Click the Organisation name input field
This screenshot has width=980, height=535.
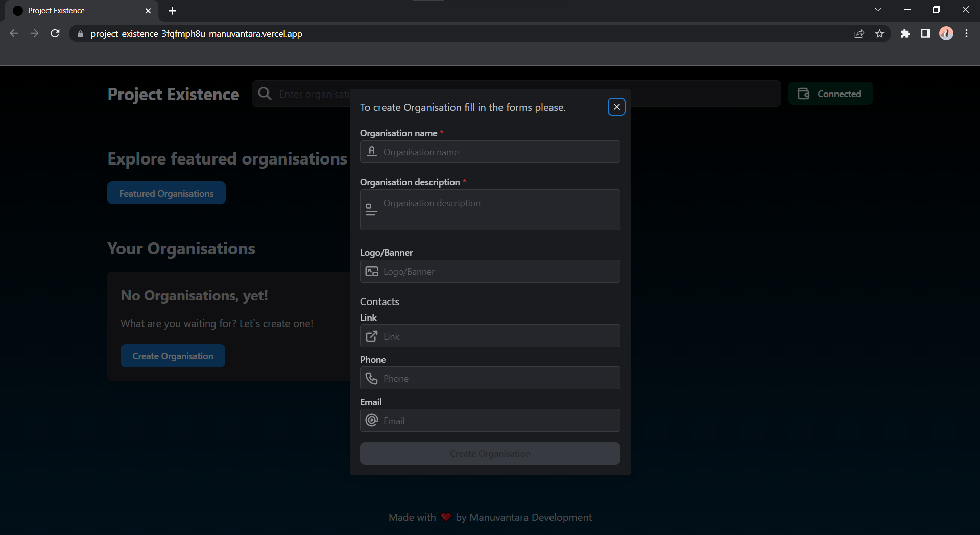coord(490,152)
